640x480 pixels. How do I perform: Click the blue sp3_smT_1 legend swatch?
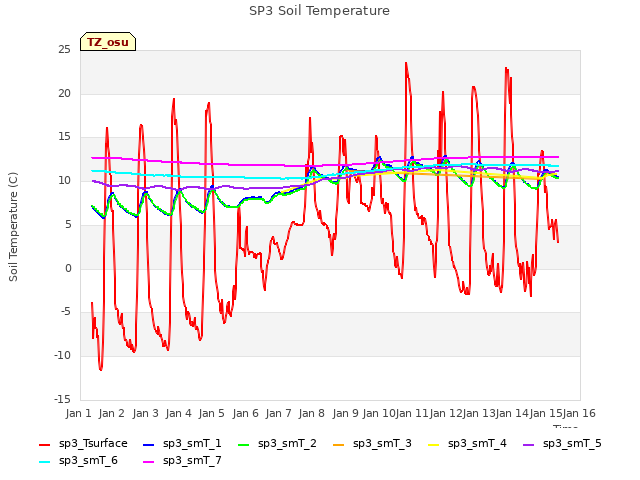click(149, 444)
